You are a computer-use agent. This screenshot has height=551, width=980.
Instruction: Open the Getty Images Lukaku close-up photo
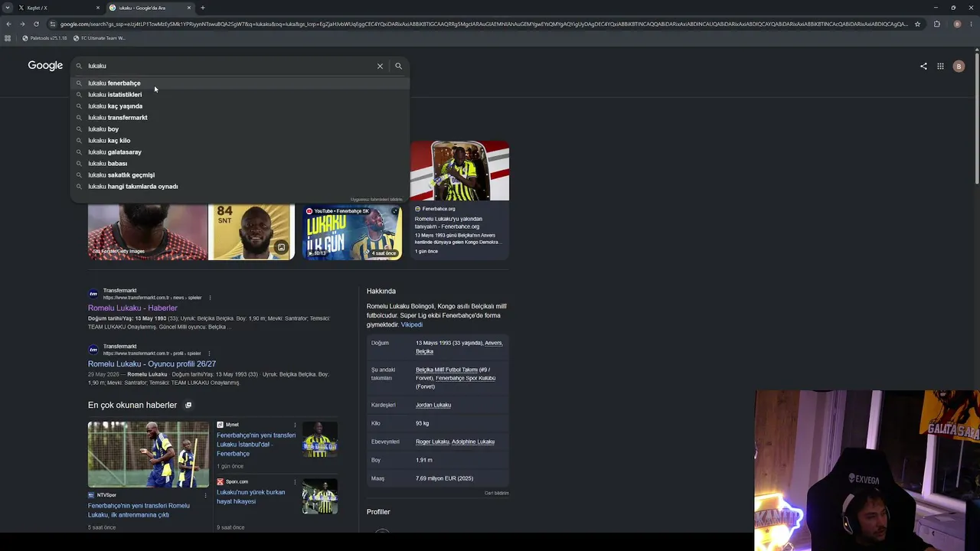[x=148, y=232]
